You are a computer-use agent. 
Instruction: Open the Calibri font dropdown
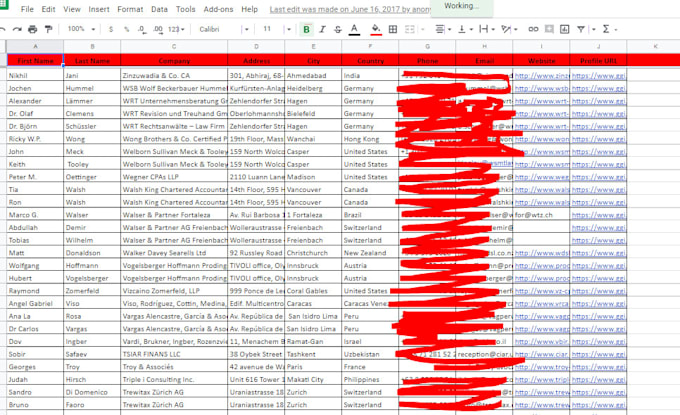coord(224,29)
